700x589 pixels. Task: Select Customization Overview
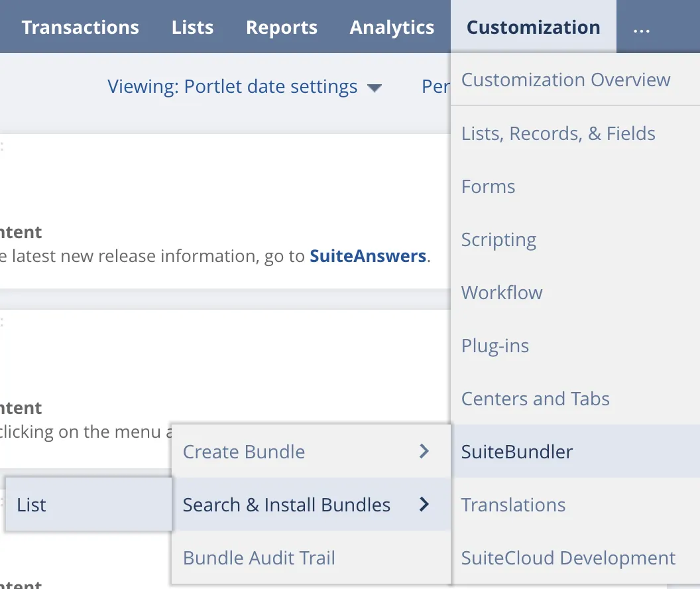pyautogui.click(x=575, y=80)
